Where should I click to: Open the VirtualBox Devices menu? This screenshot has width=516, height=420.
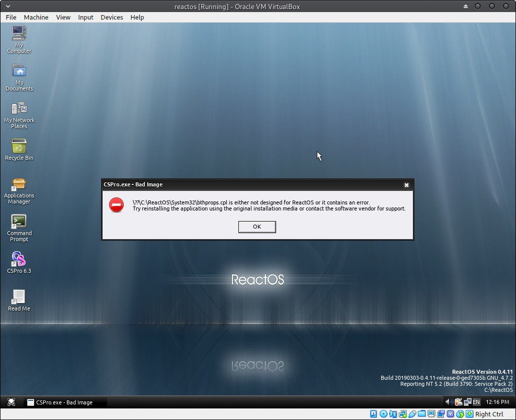tap(112, 18)
